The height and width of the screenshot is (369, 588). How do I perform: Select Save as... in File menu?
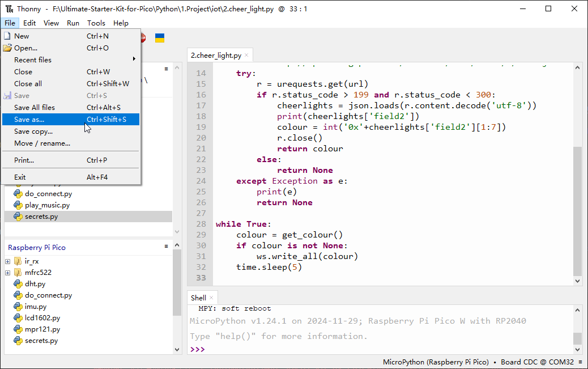tap(71, 120)
